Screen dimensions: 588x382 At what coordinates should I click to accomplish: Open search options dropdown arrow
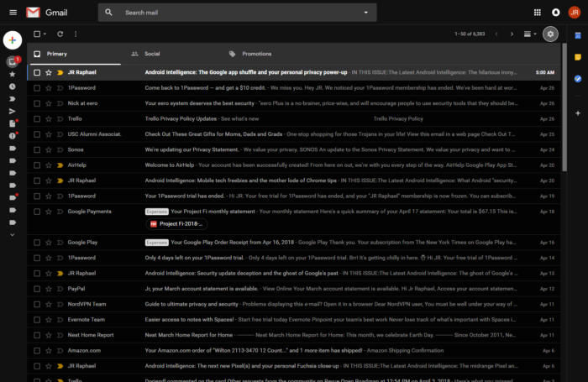366,13
